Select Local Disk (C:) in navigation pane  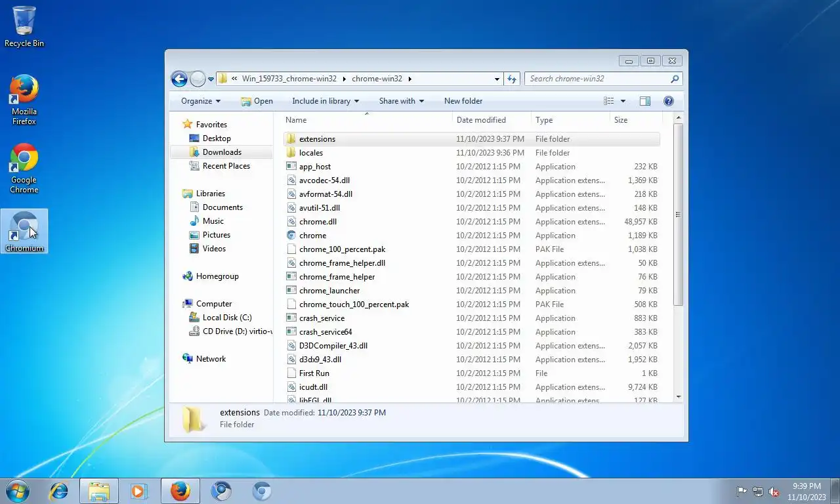226,318
